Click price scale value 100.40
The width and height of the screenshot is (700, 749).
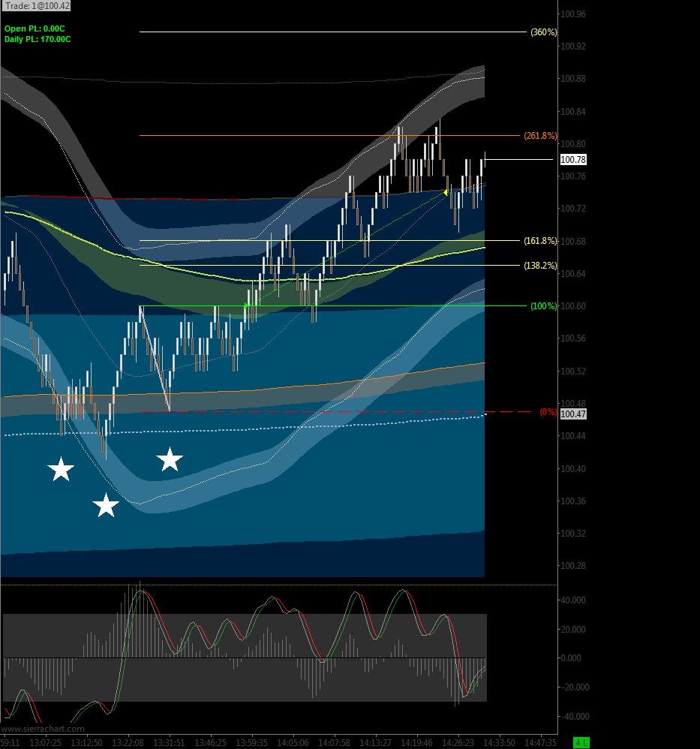tap(573, 468)
